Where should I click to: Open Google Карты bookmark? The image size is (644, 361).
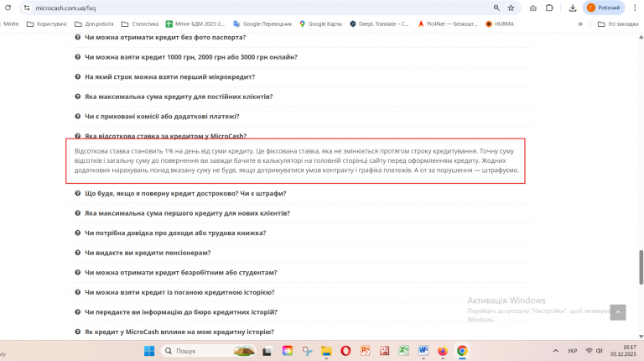321,24
